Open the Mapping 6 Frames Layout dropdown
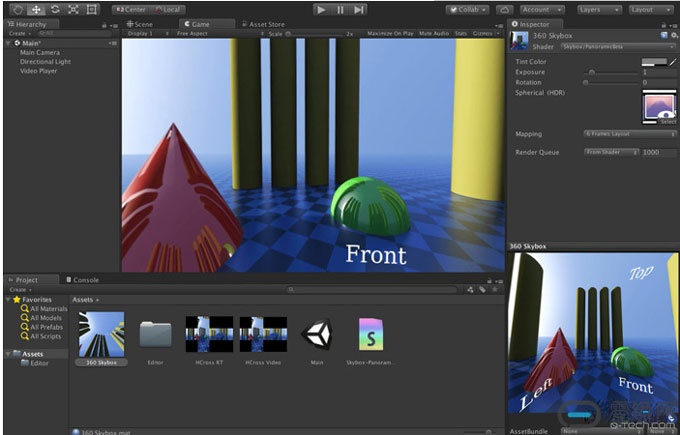Screen dimensions: 680x435 [629, 133]
